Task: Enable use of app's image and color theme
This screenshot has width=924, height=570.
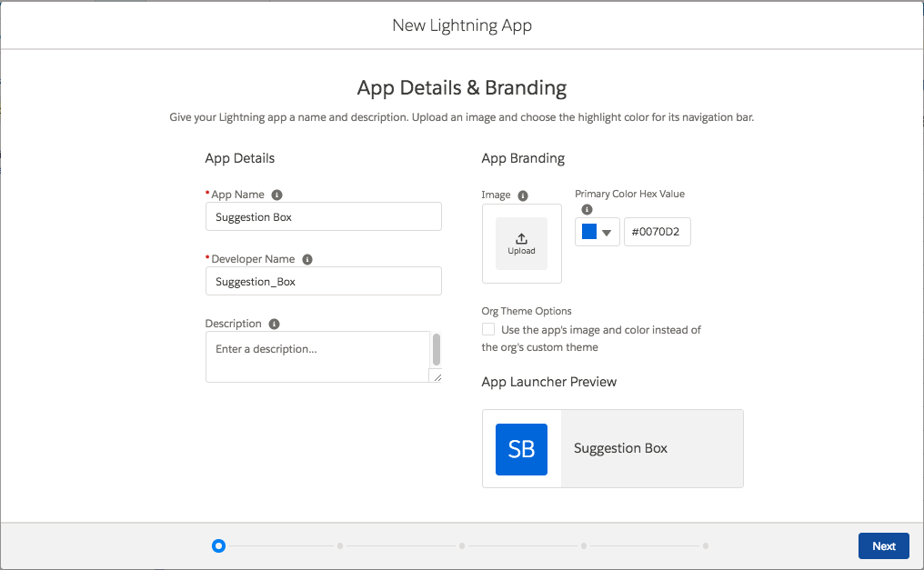Action: tap(487, 329)
